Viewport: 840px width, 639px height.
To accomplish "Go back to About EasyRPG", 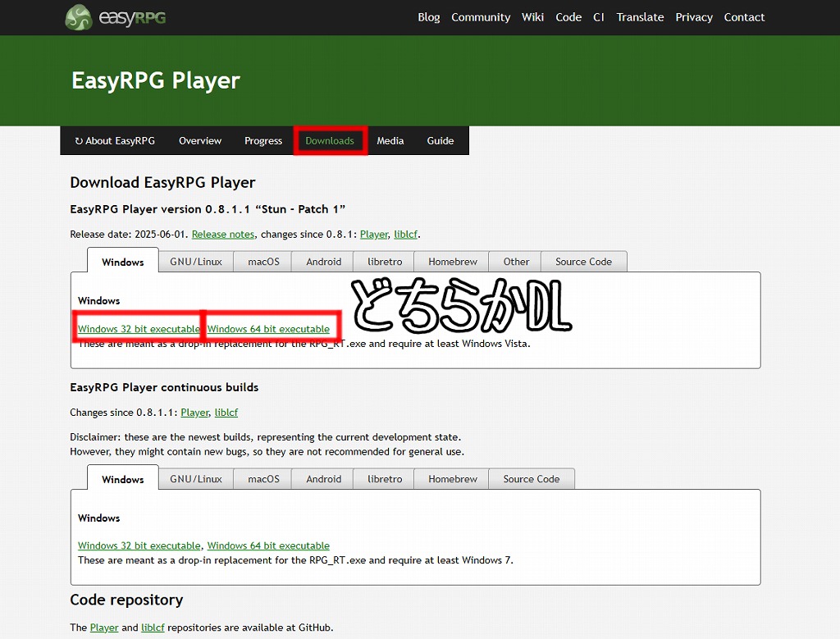I will (115, 141).
